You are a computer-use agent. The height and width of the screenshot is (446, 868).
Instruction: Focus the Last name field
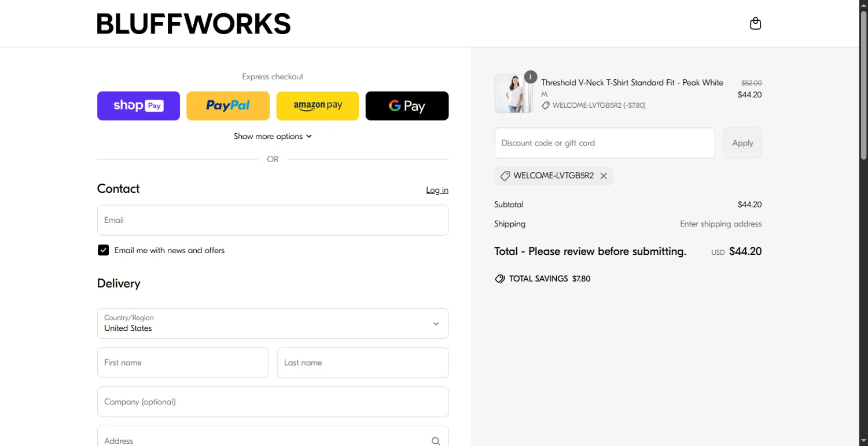pyautogui.click(x=363, y=363)
